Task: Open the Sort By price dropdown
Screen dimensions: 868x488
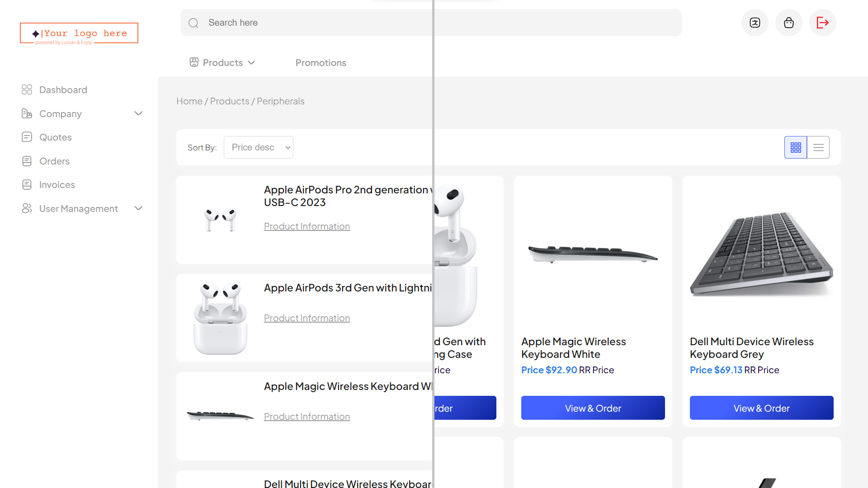Action: (258, 147)
